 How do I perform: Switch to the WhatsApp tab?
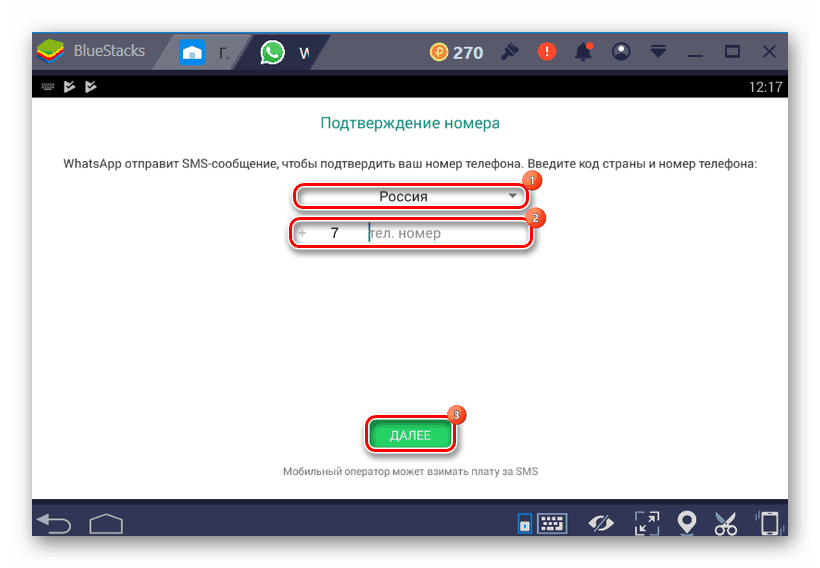click(284, 52)
